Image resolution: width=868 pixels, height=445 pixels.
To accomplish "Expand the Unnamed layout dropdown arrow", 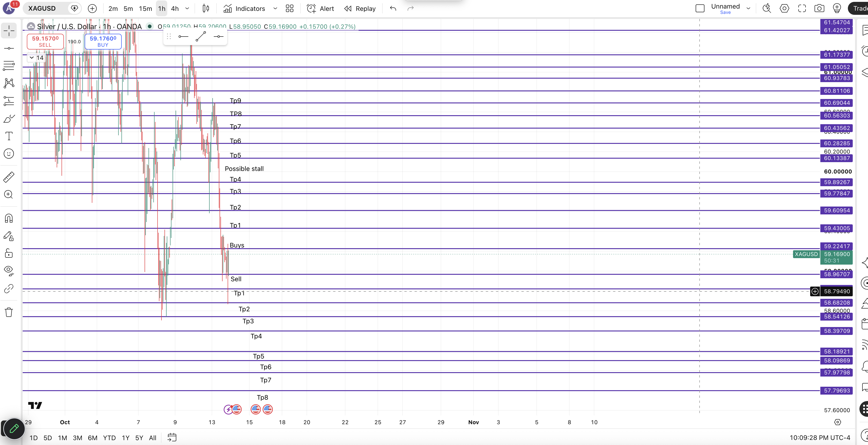I will (x=748, y=8).
